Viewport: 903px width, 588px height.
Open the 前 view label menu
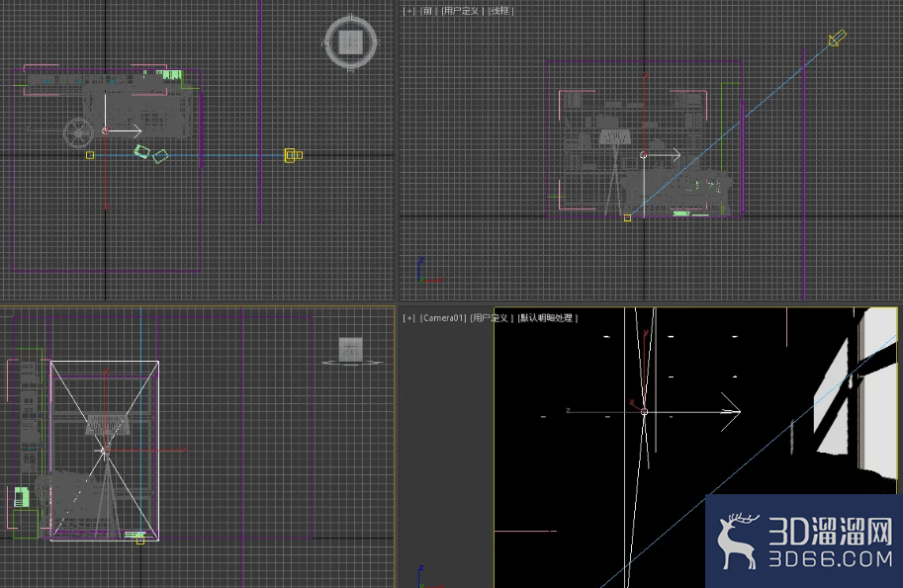coord(427,10)
